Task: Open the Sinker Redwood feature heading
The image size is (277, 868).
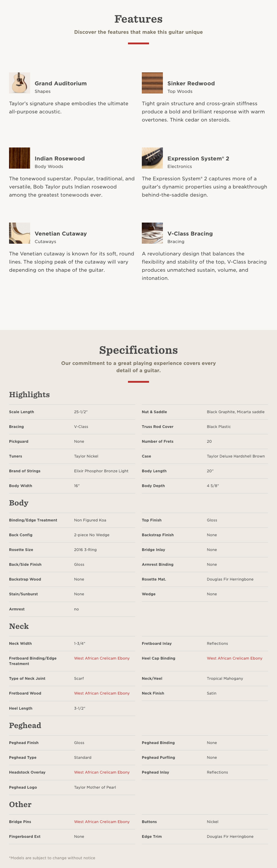Action: click(x=191, y=84)
